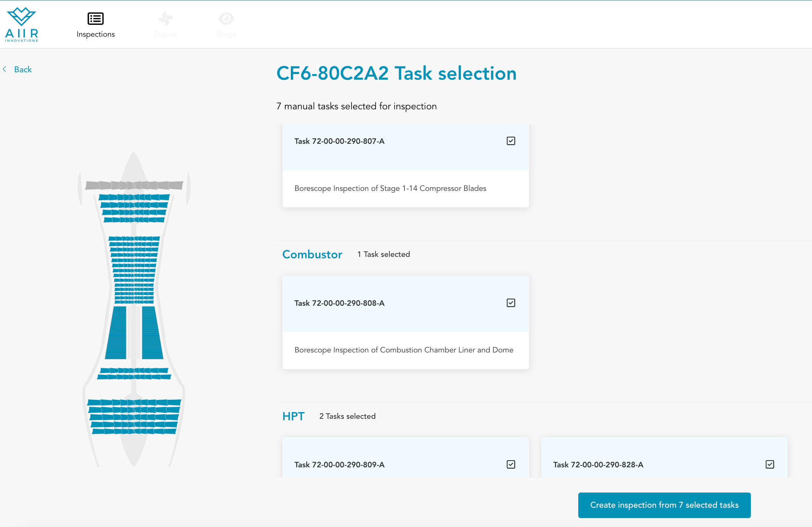Click the Back chevron arrow icon
This screenshot has height=527, width=812.
tap(5, 69)
